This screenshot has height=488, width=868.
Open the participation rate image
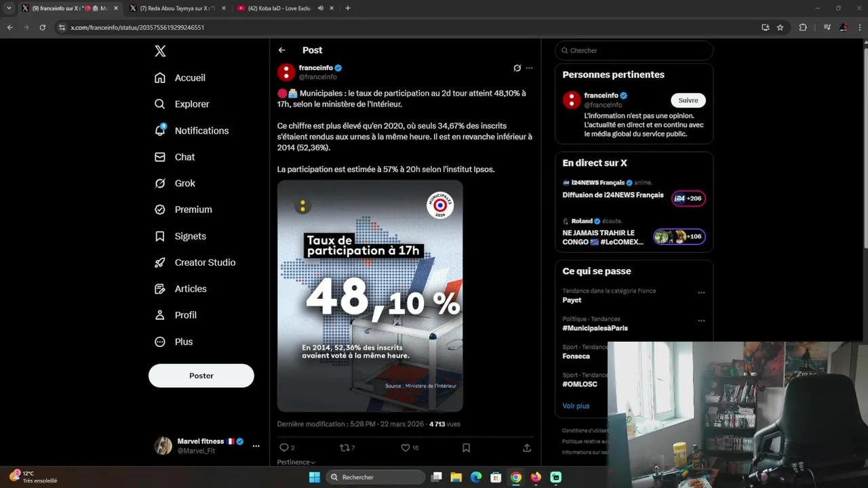tap(370, 296)
